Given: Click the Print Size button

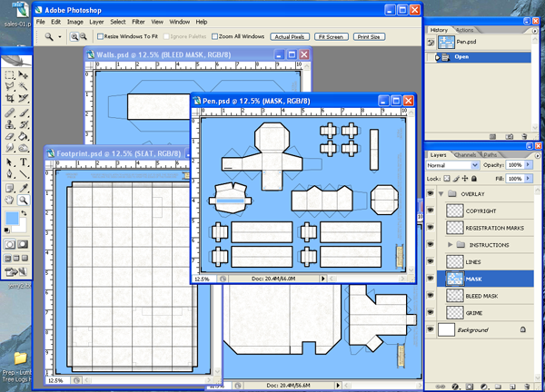Looking at the screenshot, I should [x=369, y=37].
